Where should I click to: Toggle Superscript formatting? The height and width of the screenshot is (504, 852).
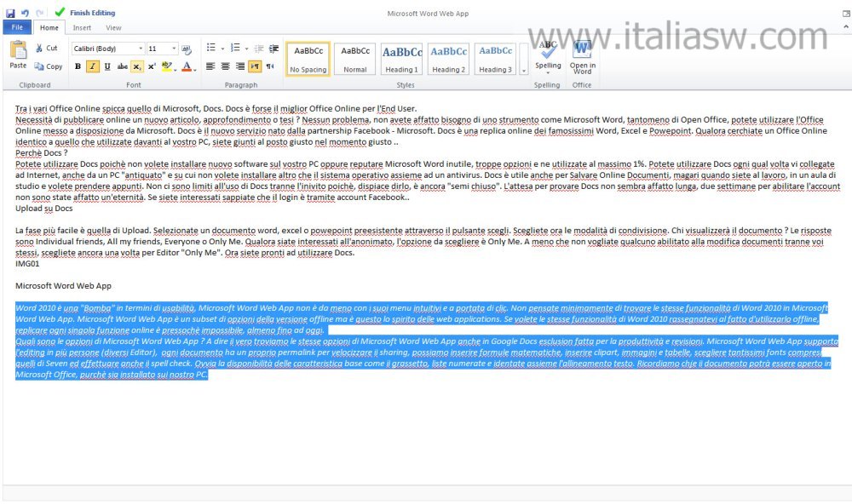[152, 66]
